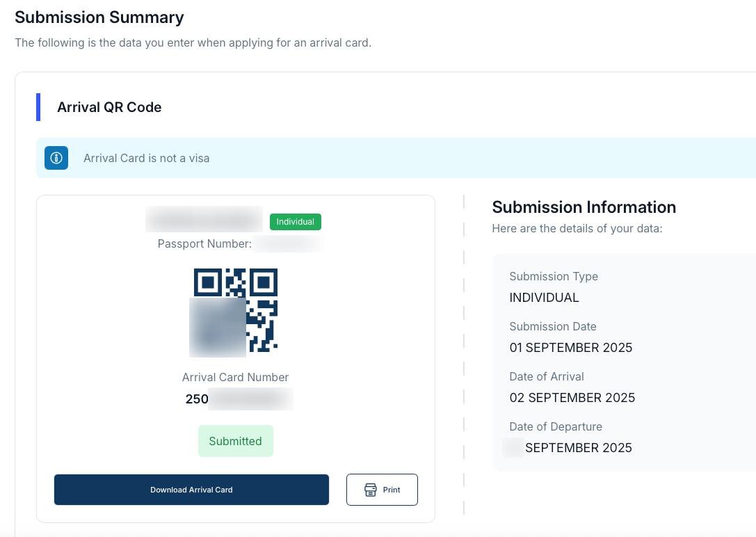This screenshot has height=537, width=756.
Task: Click the 'Here are the details of your data' text
Action: pyautogui.click(x=577, y=228)
